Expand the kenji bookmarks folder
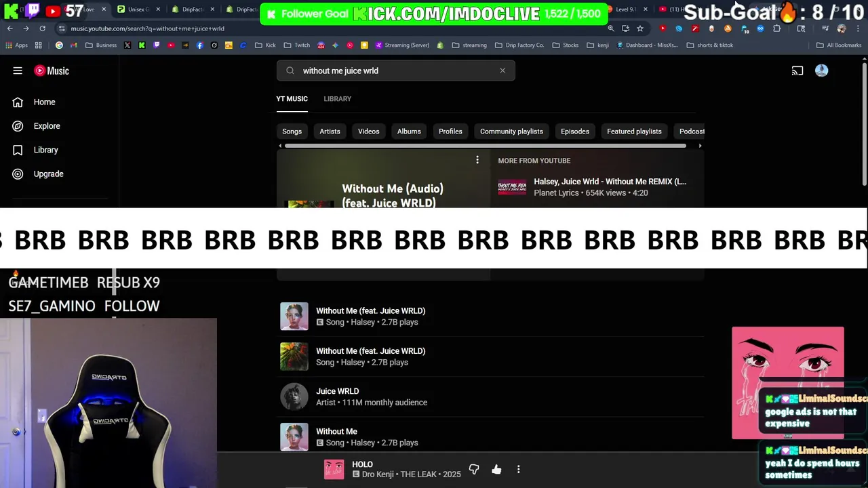The height and width of the screenshot is (488, 868). pyautogui.click(x=597, y=45)
